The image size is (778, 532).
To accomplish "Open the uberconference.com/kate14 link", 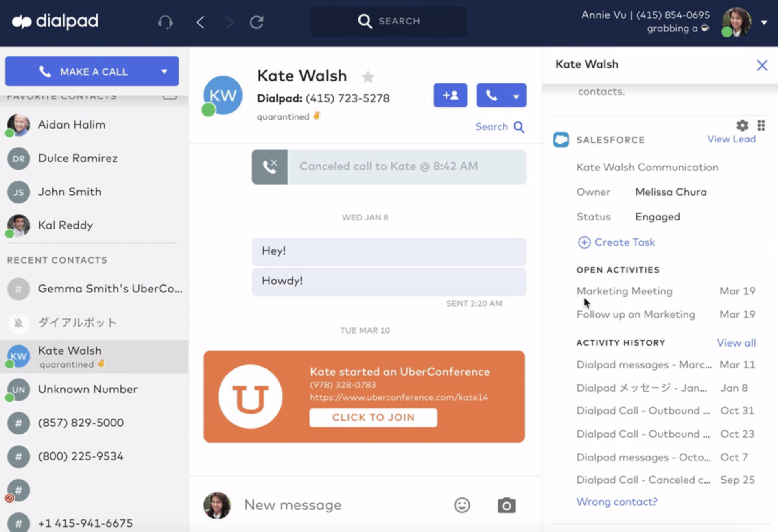I will tap(399, 397).
